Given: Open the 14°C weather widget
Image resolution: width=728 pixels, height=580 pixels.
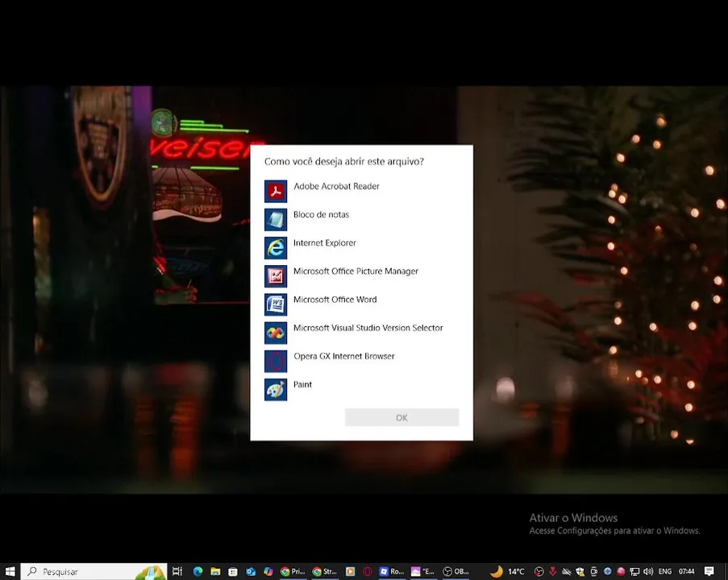Looking at the screenshot, I should (x=507, y=571).
